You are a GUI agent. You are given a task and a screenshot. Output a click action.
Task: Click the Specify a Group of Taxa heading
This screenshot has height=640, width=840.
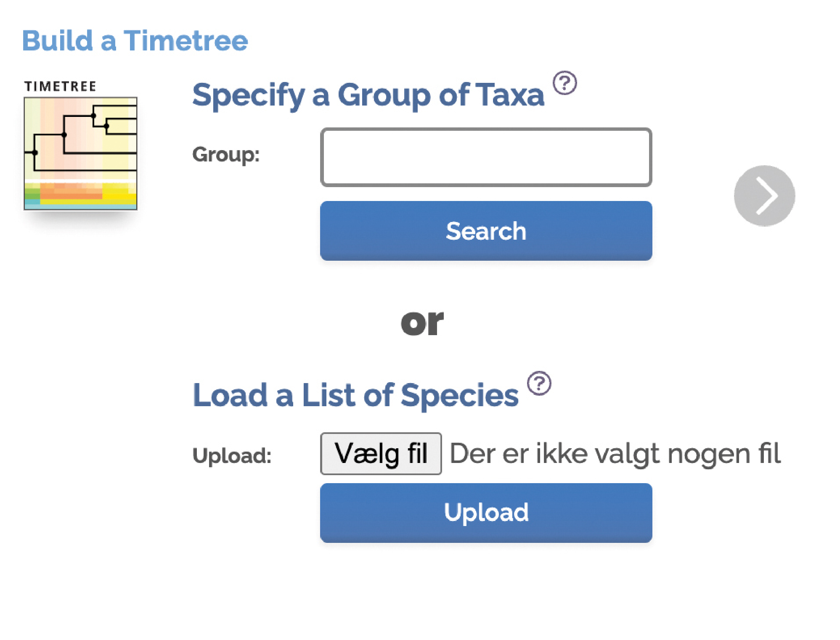368,95
